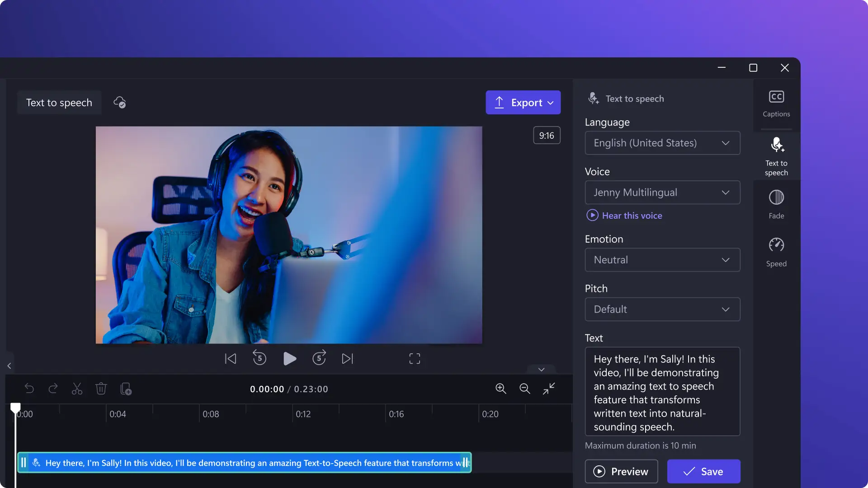Image resolution: width=868 pixels, height=488 pixels.
Task: Toggle playback with play button
Action: 288,359
